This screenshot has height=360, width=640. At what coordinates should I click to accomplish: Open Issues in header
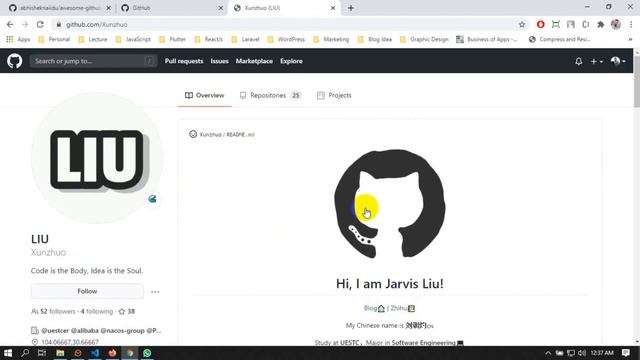pos(219,61)
